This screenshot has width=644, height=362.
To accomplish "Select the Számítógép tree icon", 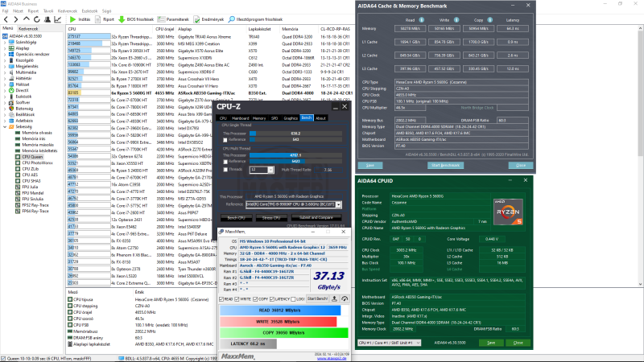I will click(11, 42).
